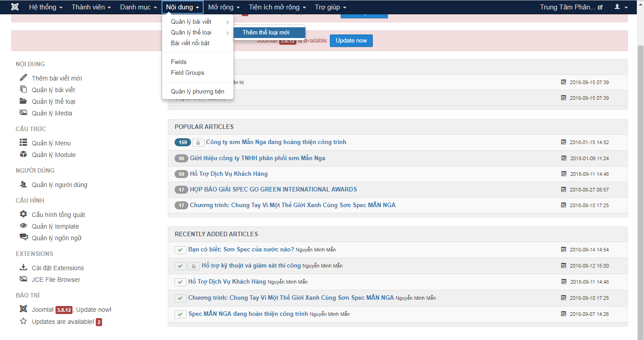Click the download icon beside Cài đặt Extensions
The image size is (644, 340).
(23, 268)
